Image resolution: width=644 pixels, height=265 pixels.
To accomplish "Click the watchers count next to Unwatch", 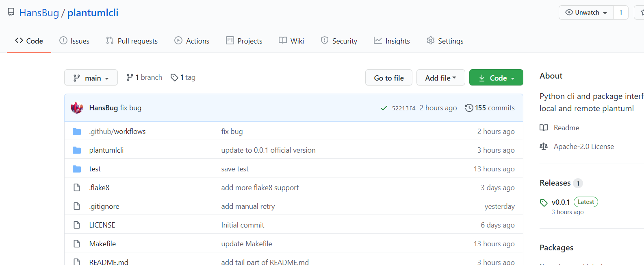I will coord(621,13).
